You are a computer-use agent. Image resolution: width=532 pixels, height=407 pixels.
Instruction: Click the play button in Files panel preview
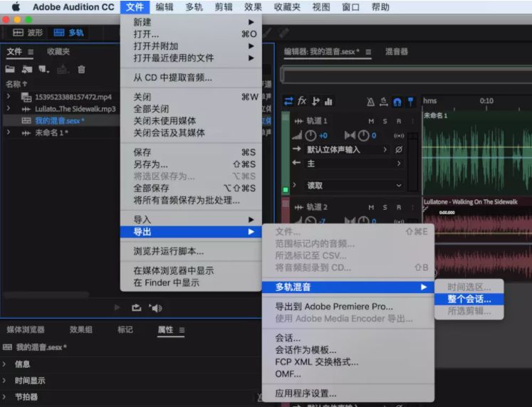[x=117, y=307]
